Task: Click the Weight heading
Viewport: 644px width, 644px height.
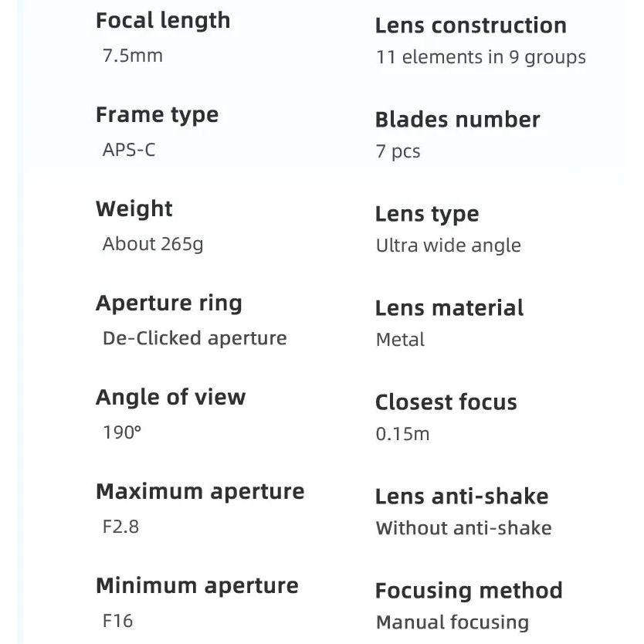Action: [x=134, y=209]
